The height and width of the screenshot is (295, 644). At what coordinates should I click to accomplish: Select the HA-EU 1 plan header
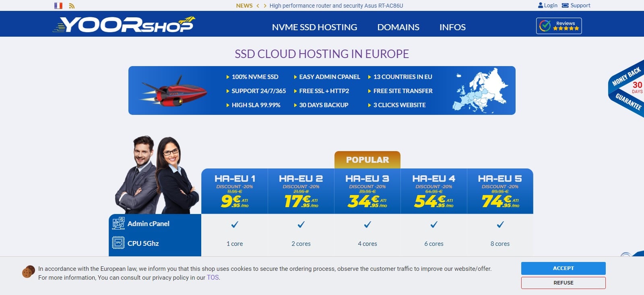pyautogui.click(x=235, y=191)
